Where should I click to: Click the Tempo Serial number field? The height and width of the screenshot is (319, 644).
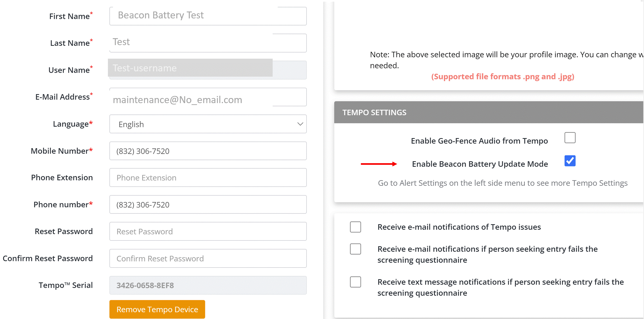pyautogui.click(x=208, y=285)
